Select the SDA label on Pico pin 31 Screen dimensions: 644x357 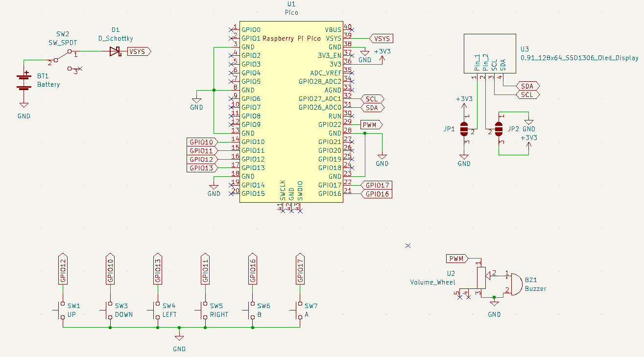pos(372,108)
